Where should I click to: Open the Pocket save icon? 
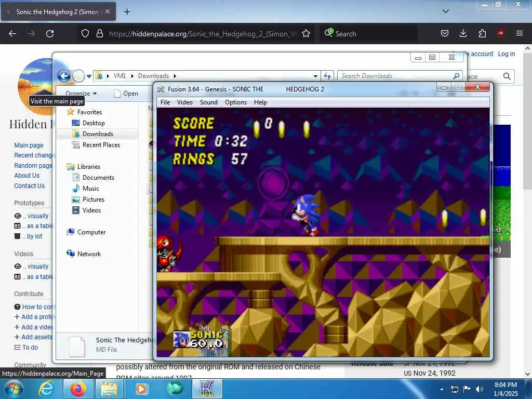point(445,33)
